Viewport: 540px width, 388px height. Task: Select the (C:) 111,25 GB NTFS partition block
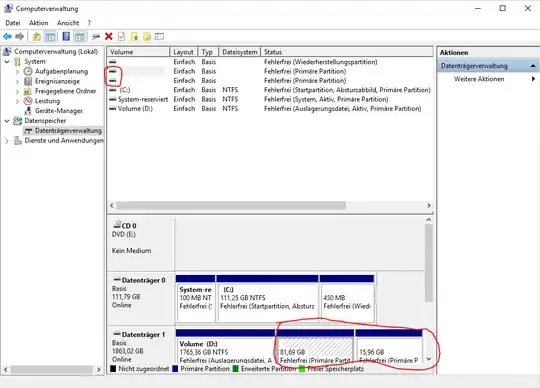click(267, 298)
